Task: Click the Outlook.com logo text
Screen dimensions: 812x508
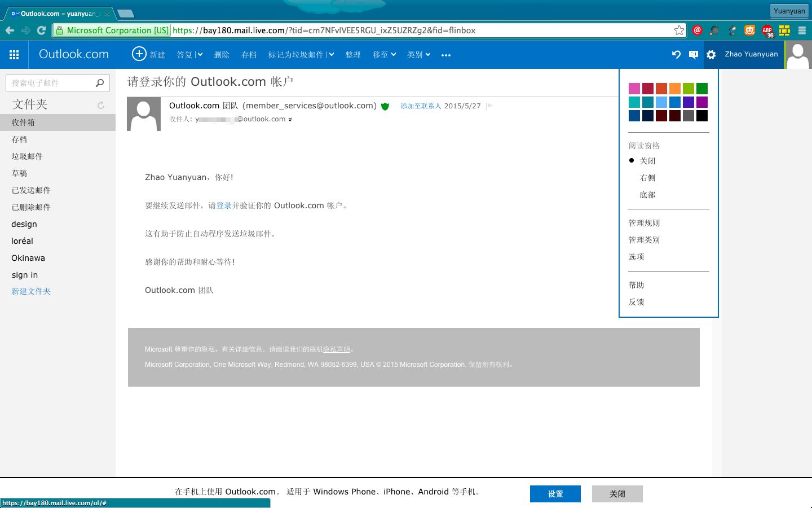Action: [74, 54]
